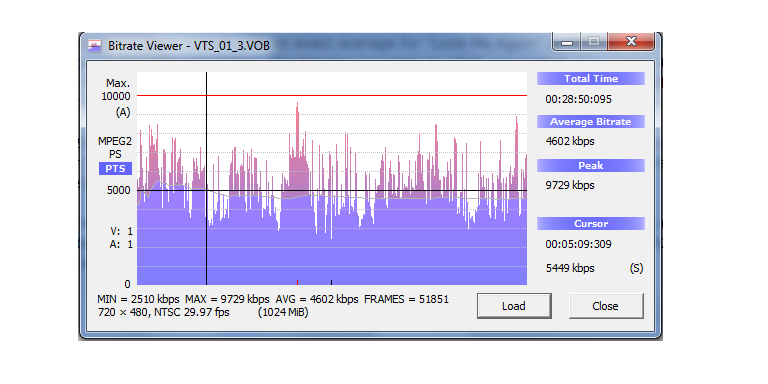Select the red marker below the graph
The height and width of the screenshot is (384, 768).
coord(297,282)
